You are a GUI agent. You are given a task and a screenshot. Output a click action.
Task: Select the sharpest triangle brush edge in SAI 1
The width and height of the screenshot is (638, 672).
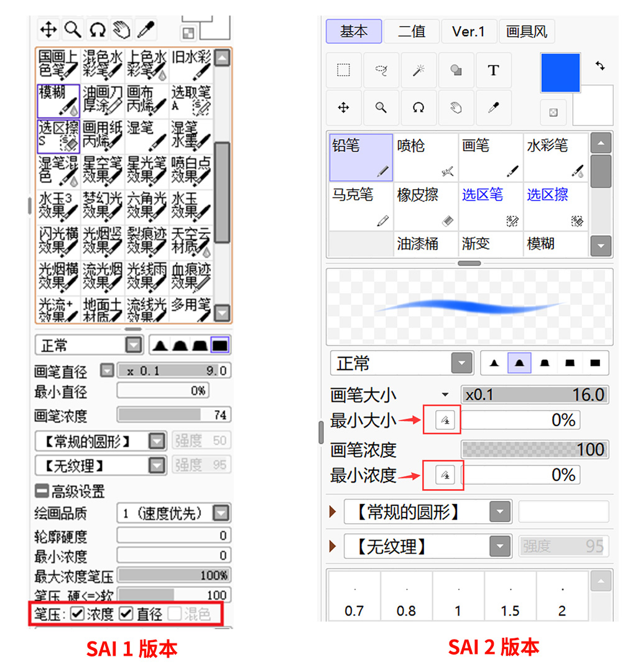click(x=160, y=345)
